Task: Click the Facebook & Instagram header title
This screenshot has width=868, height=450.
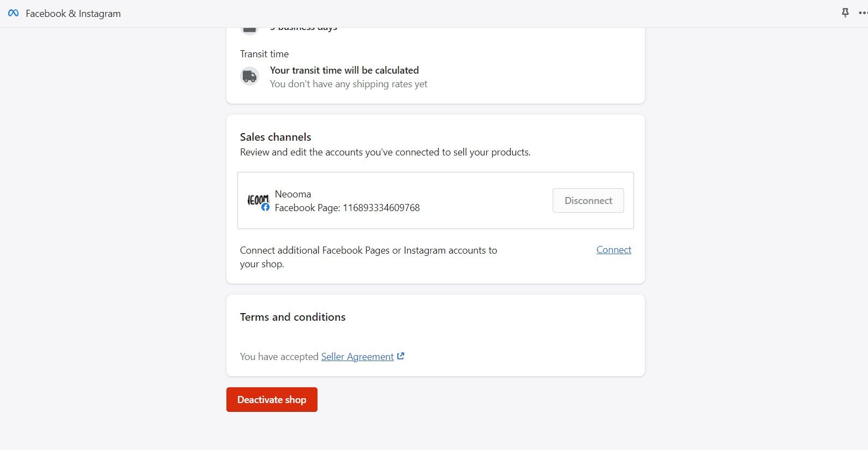Action: 73,14
